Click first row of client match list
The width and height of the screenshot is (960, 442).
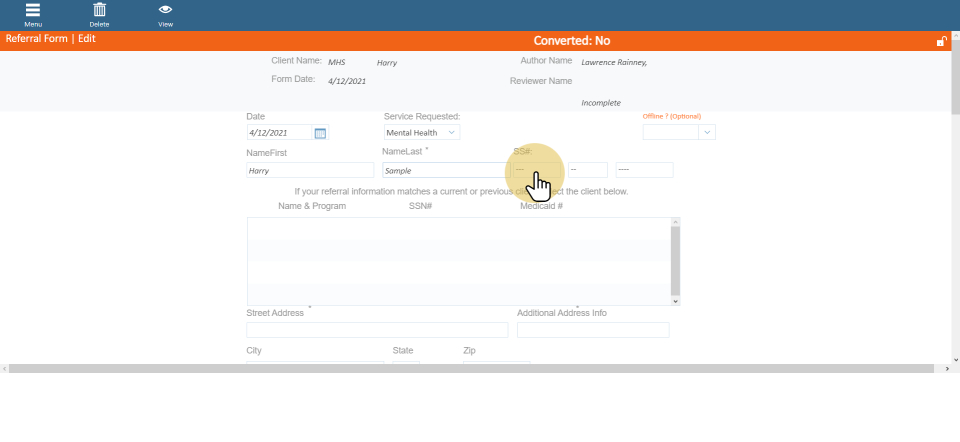pyautogui.click(x=458, y=228)
